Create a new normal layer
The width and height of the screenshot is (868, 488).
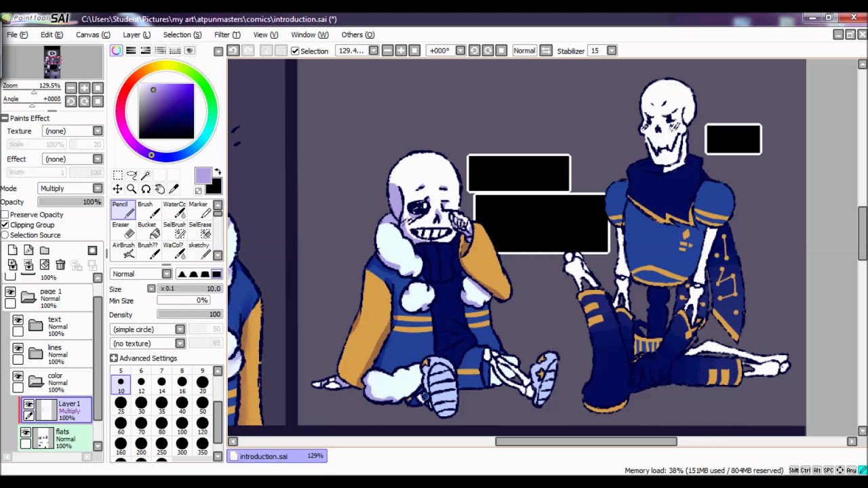(x=12, y=250)
